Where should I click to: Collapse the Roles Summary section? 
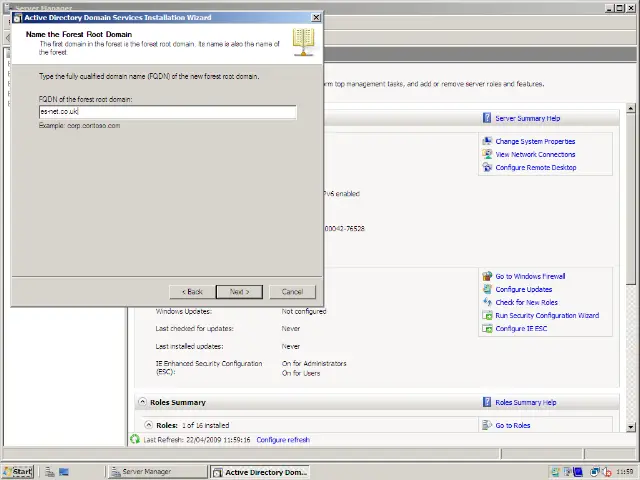pos(142,402)
